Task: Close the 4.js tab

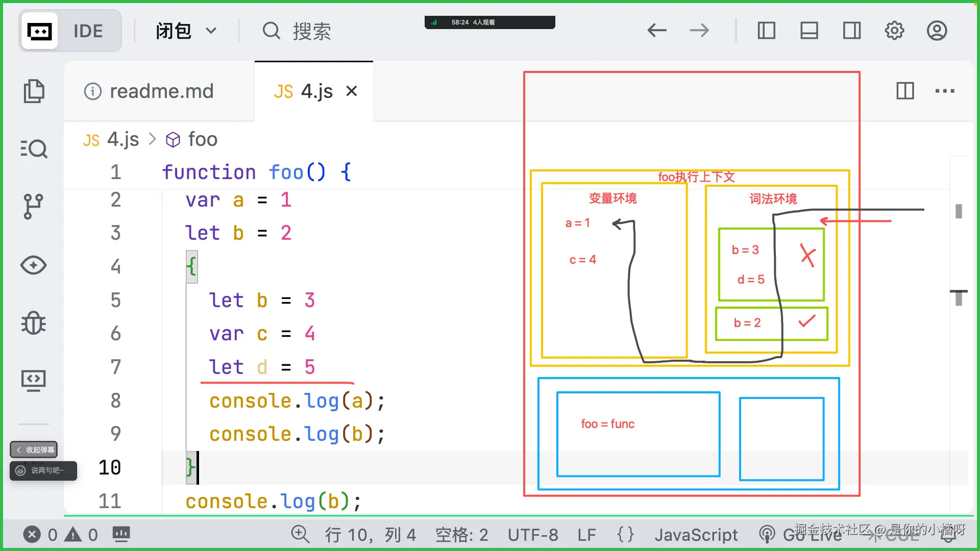Action: 351,91
